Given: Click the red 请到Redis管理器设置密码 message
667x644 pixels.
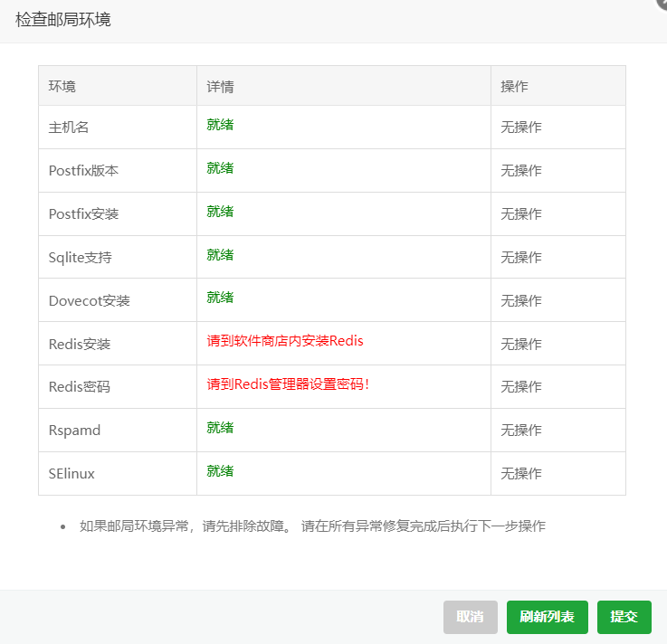Looking at the screenshot, I should tap(288, 384).
